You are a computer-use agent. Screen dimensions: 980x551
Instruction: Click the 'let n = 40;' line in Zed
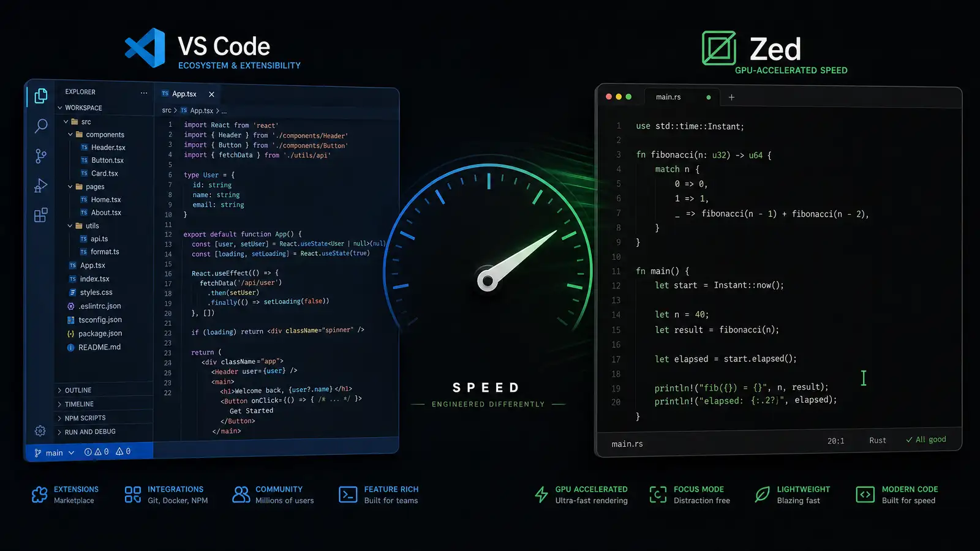(x=682, y=315)
